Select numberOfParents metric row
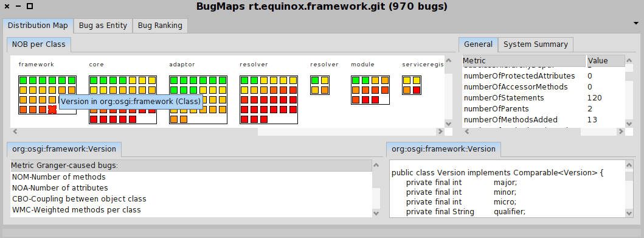 [x=544, y=109]
